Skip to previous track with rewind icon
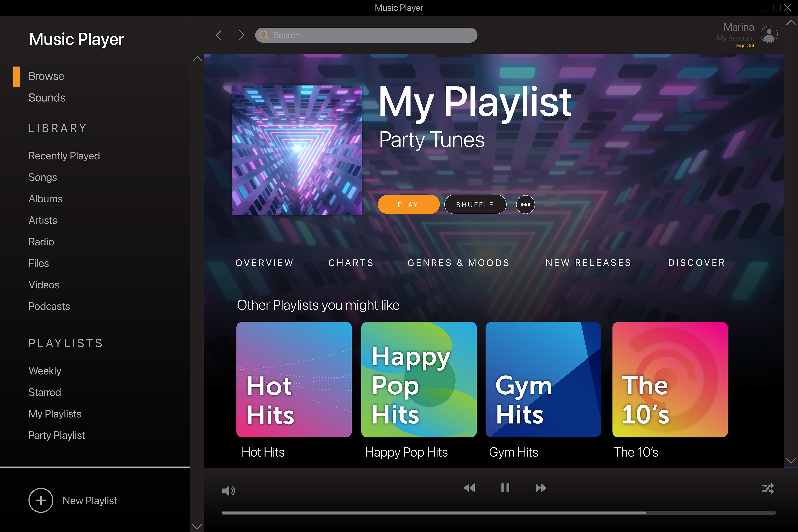 pyautogui.click(x=469, y=488)
